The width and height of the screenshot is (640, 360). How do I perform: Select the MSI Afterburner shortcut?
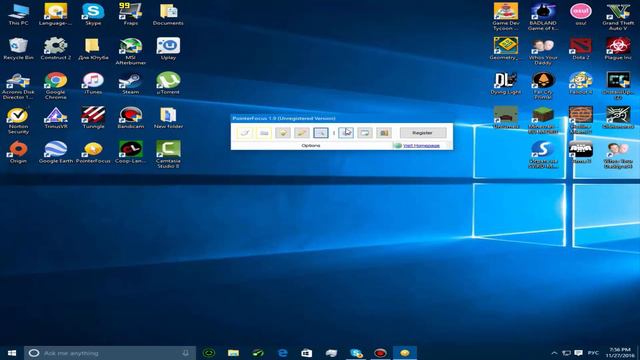click(131, 51)
